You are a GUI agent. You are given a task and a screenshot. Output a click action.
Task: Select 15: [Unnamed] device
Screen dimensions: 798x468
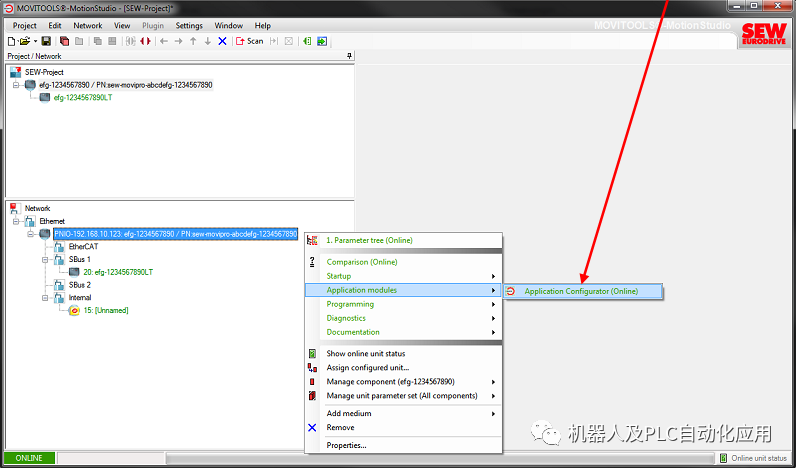[106, 310]
